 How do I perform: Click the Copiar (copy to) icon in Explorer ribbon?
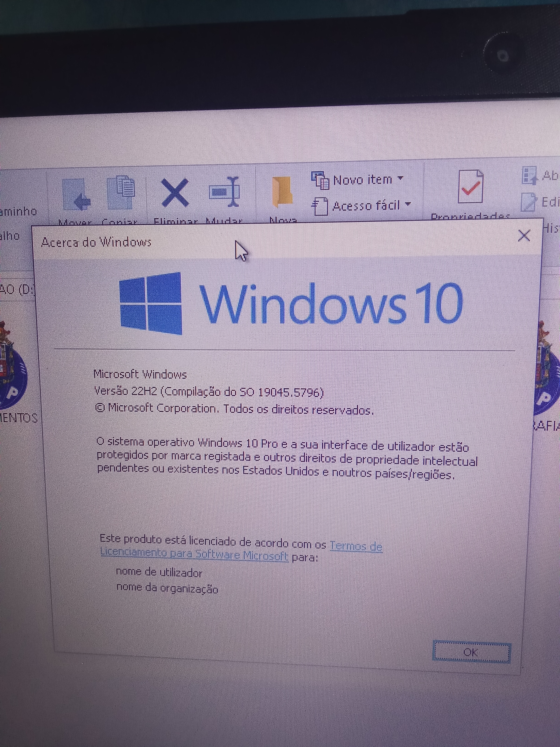pos(121,192)
